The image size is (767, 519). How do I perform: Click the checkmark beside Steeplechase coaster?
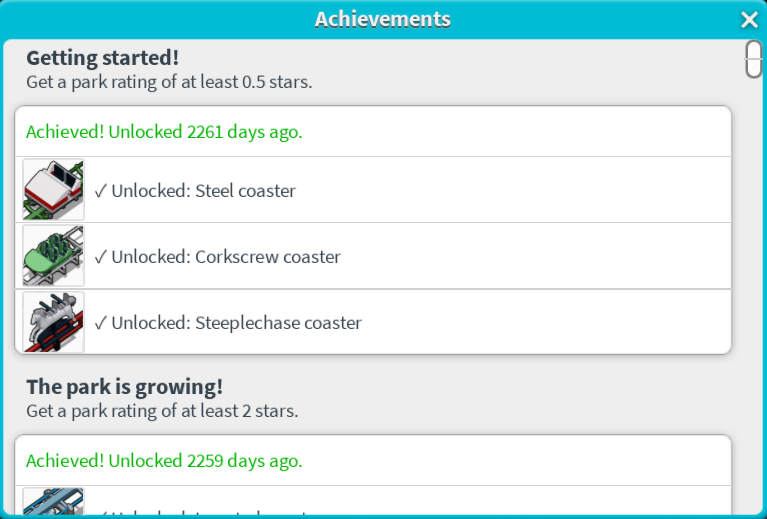coord(100,323)
